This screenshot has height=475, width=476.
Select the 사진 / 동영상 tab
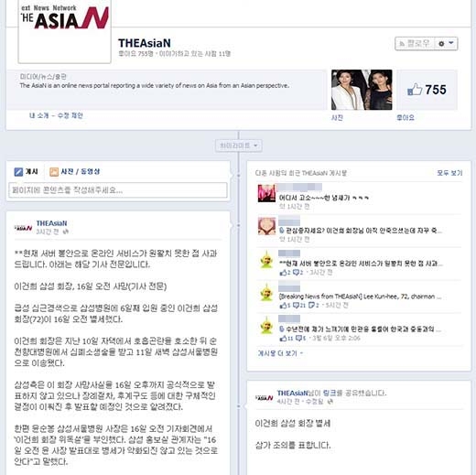coord(75,171)
